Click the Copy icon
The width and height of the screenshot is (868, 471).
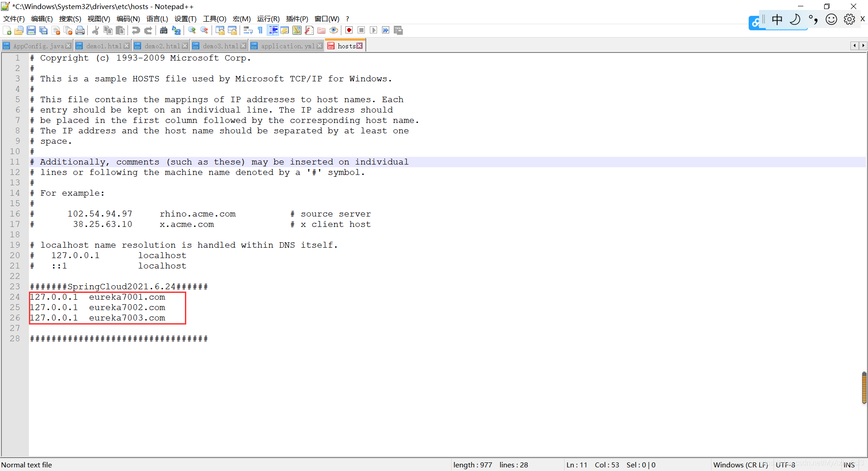pyautogui.click(x=108, y=30)
